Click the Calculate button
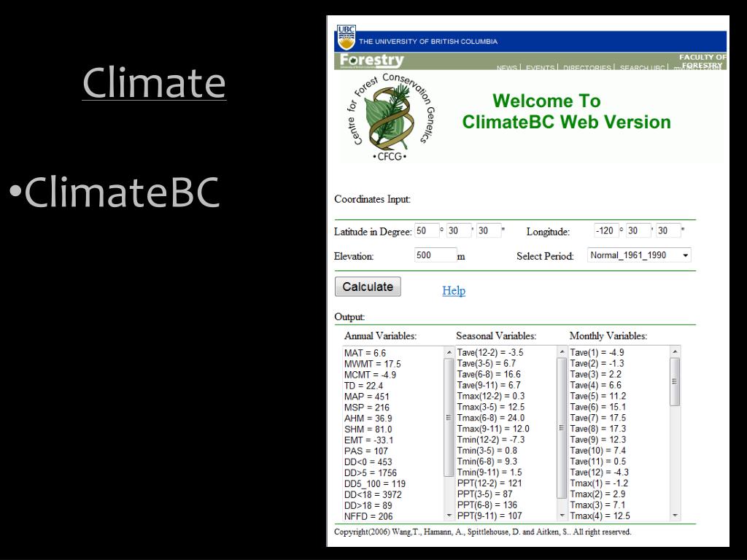747x560 pixels. pyautogui.click(x=368, y=287)
